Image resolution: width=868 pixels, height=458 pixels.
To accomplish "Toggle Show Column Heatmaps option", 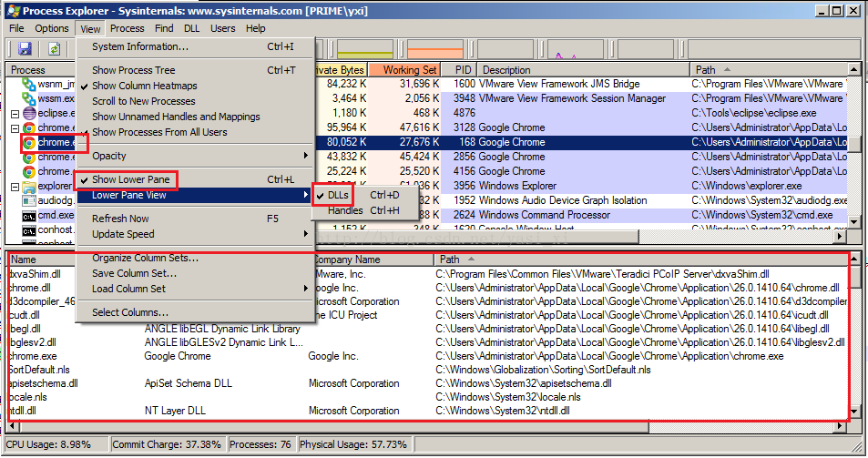I will point(194,86).
